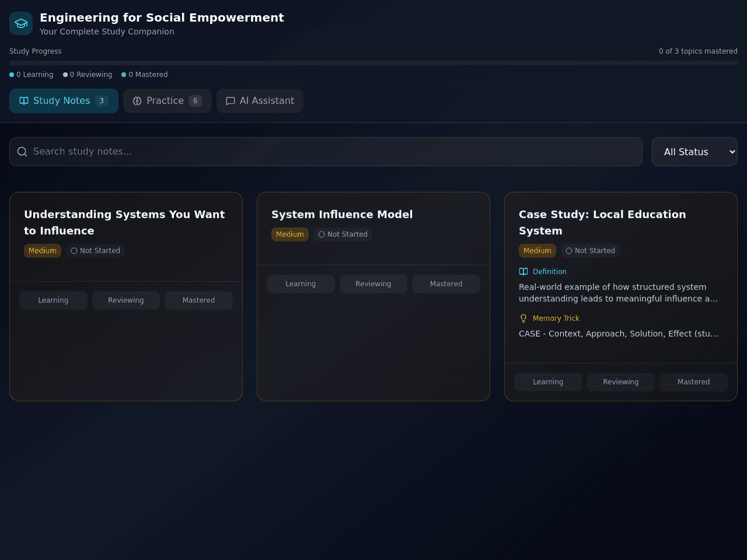The image size is (747, 560).
Task: Mark Case Study card as Mastered
Action: point(693,382)
